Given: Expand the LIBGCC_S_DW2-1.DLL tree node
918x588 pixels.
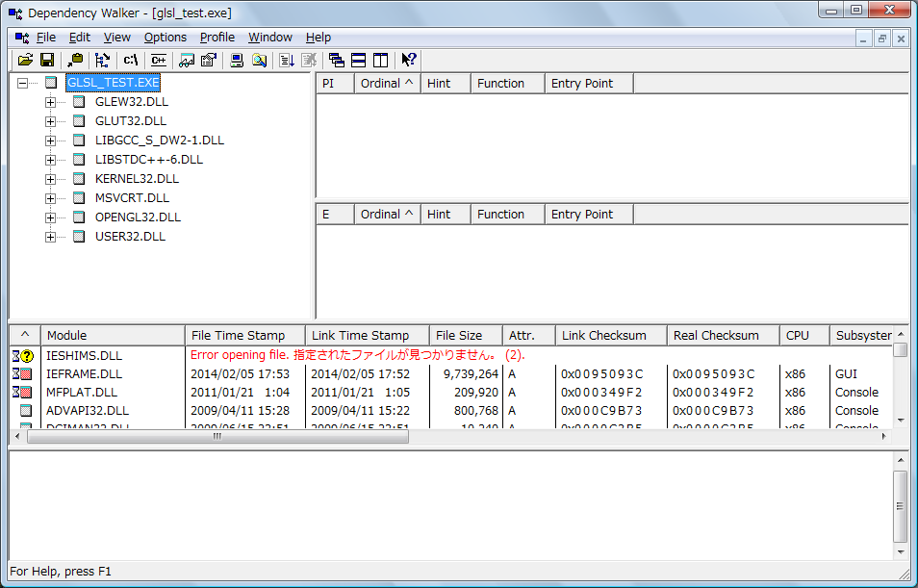Looking at the screenshot, I should 50,141.
